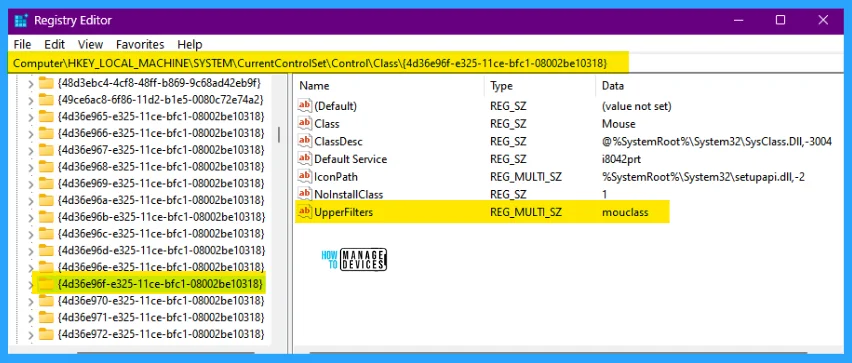Select the (Default) value name
The height and width of the screenshot is (363, 852).
(x=336, y=107)
